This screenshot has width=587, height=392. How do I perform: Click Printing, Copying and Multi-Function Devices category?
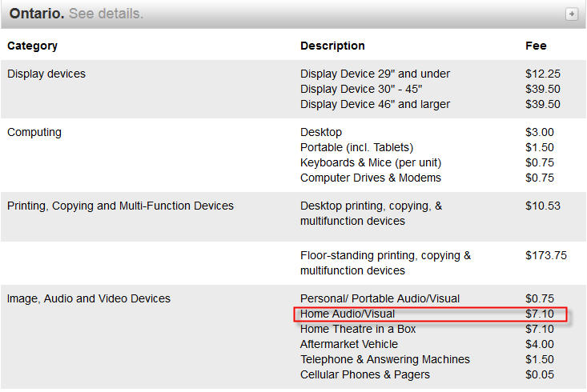(x=120, y=206)
